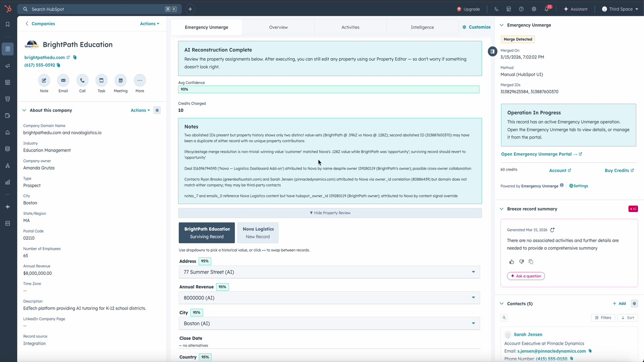Copy the brightpathedu.com domain to clipboard
Image resolution: width=644 pixels, height=362 pixels.
point(75,58)
